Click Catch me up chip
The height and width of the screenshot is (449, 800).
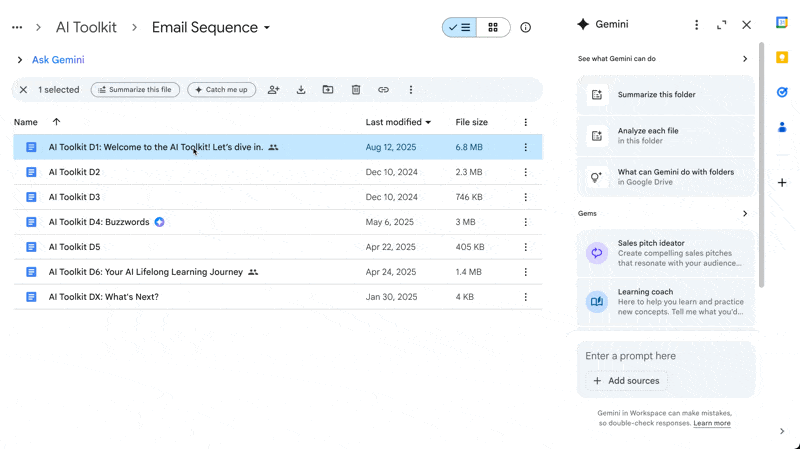221,90
